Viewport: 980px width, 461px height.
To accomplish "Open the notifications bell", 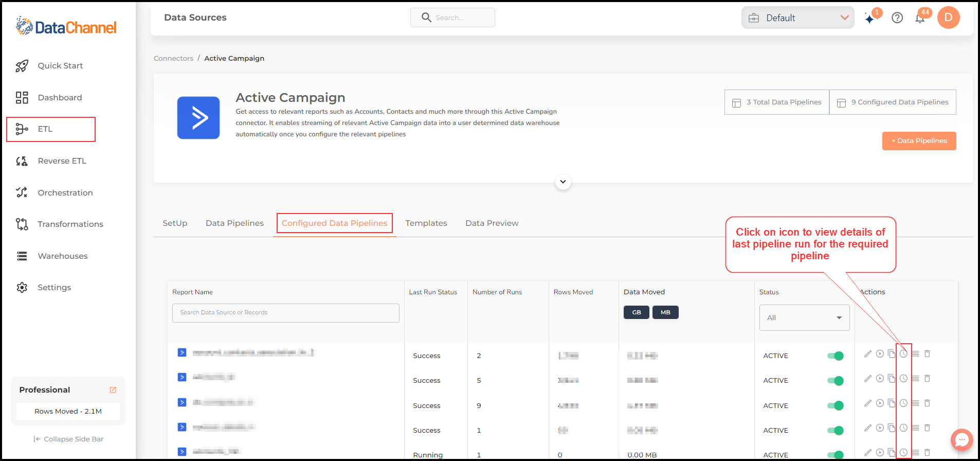I will 920,19.
